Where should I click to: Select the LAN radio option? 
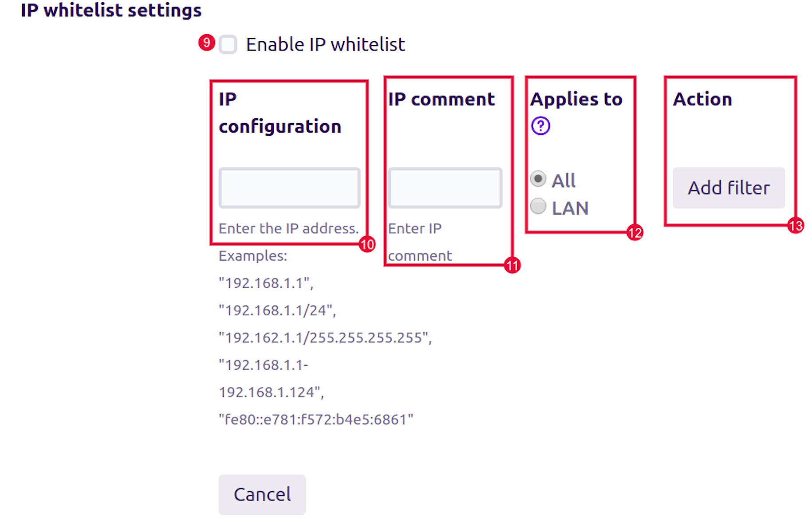point(538,206)
